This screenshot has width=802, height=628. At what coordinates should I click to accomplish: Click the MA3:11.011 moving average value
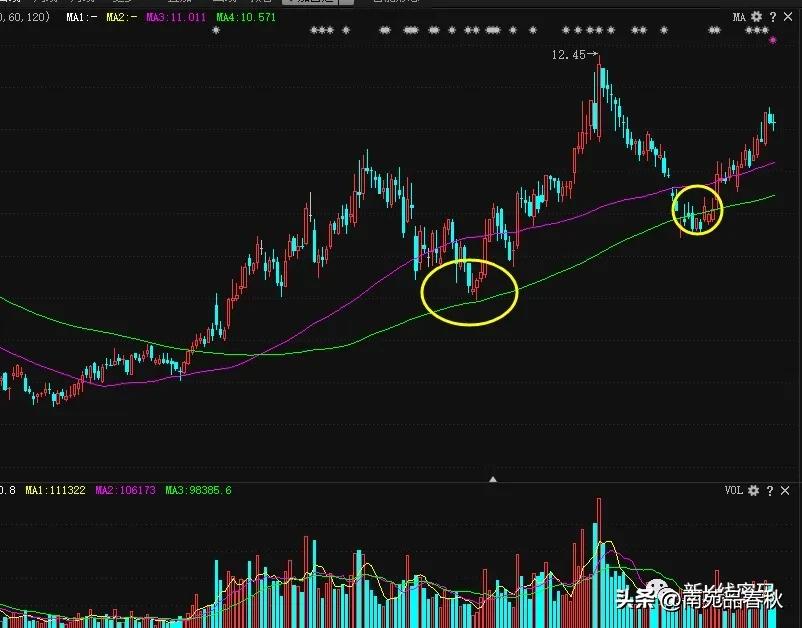coord(176,17)
